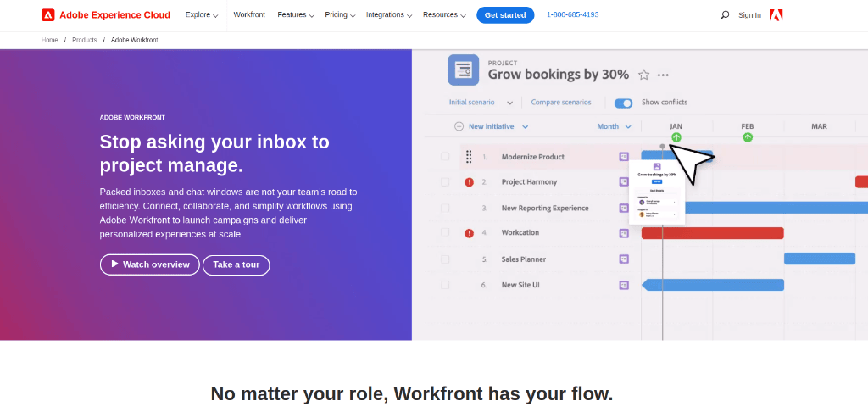868x412 pixels.
Task: Click the JAN column header
Action: point(676,126)
